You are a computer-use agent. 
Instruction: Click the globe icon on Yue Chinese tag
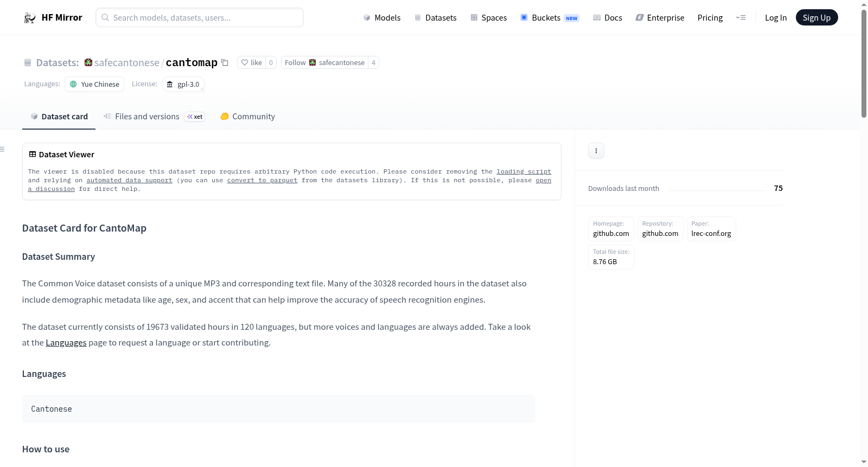[73, 84]
